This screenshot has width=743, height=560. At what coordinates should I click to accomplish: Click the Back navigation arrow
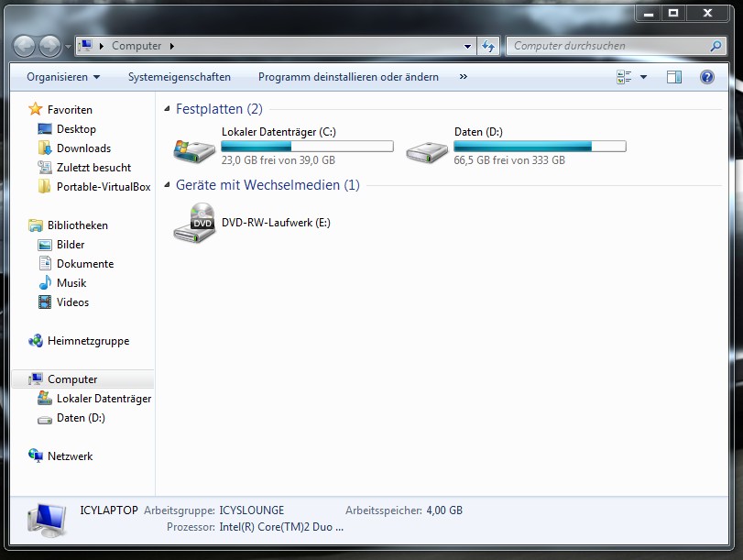point(24,47)
